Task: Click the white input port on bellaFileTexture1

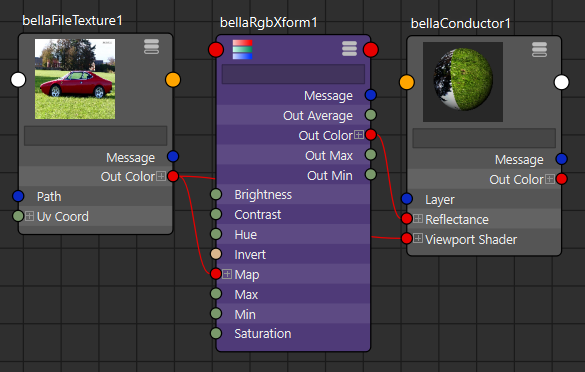Action: [18, 80]
